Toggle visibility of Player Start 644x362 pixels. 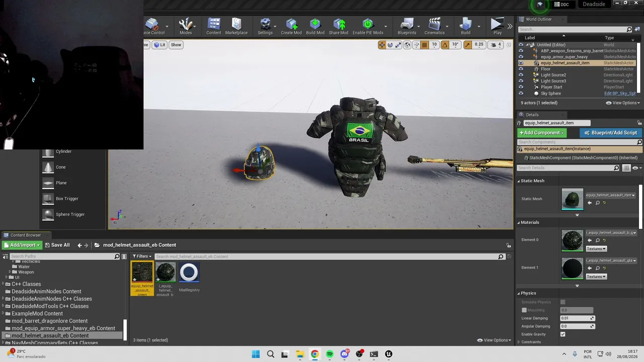click(521, 87)
